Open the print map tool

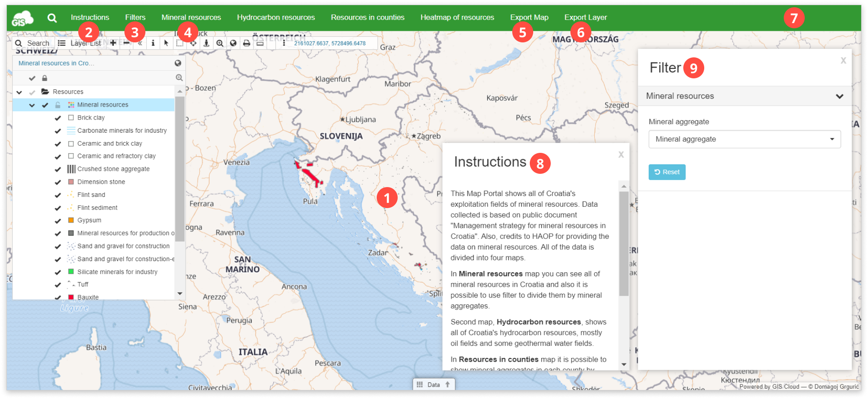point(247,43)
